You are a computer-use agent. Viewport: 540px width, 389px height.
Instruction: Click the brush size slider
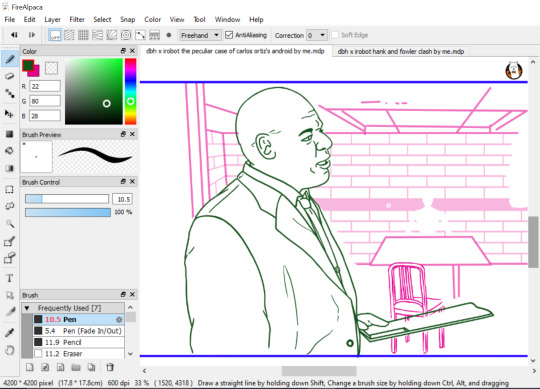(x=67, y=199)
